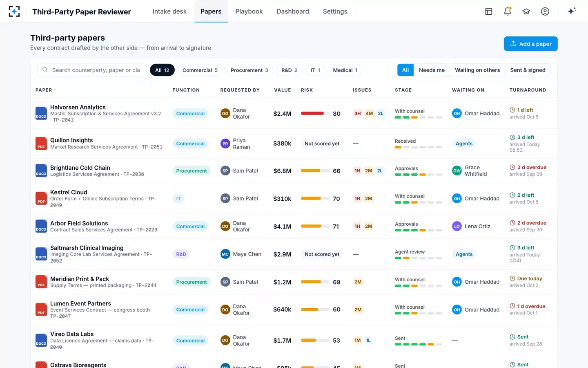Click Brightlane Cold Chain stage progress bar
Screen dimensions: 588x368
pyautogui.click(x=419, y=175)
